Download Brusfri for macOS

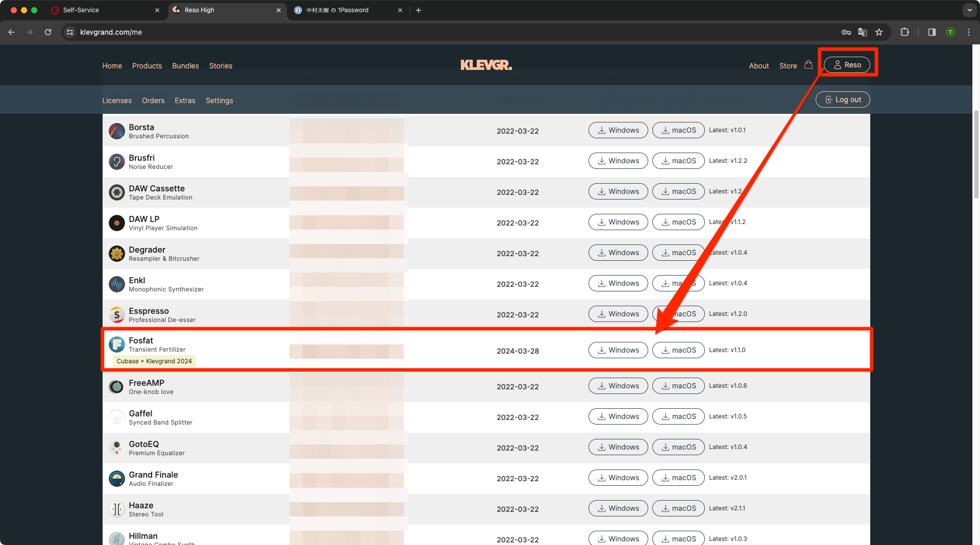(x=678, y=161)
